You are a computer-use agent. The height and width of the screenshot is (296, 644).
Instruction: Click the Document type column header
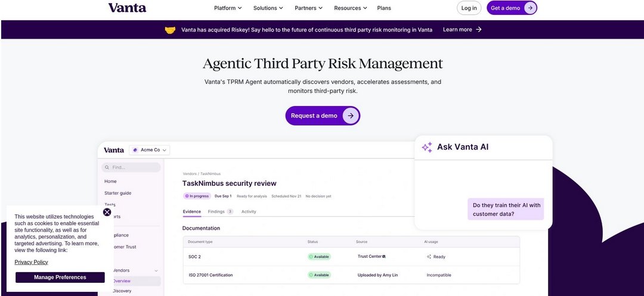point(200,242)
